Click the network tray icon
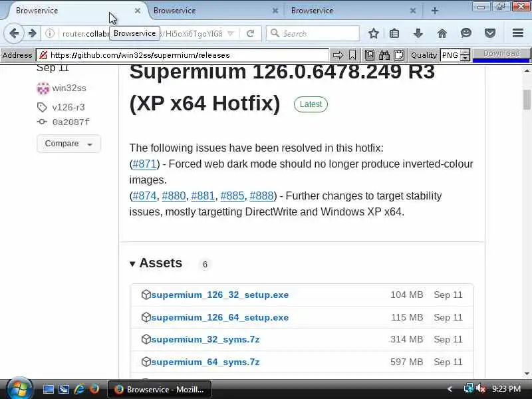Screen dimensions: 532x399 pyautogui.click(x=469, y=389)
